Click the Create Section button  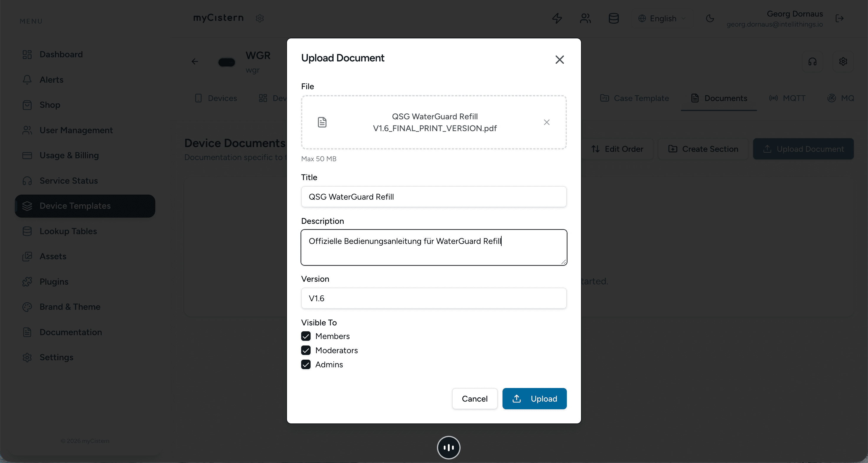(x=703, y=149)
